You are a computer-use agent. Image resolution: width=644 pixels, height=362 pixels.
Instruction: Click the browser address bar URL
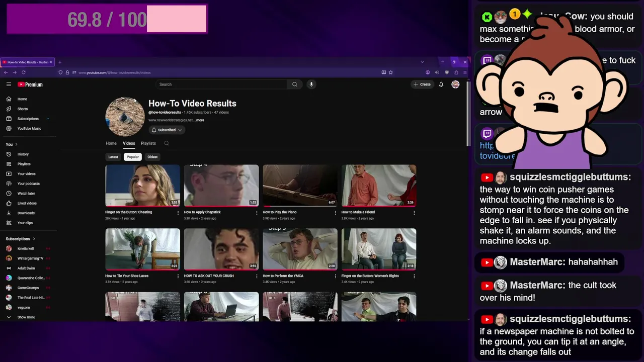coord(115,72)
